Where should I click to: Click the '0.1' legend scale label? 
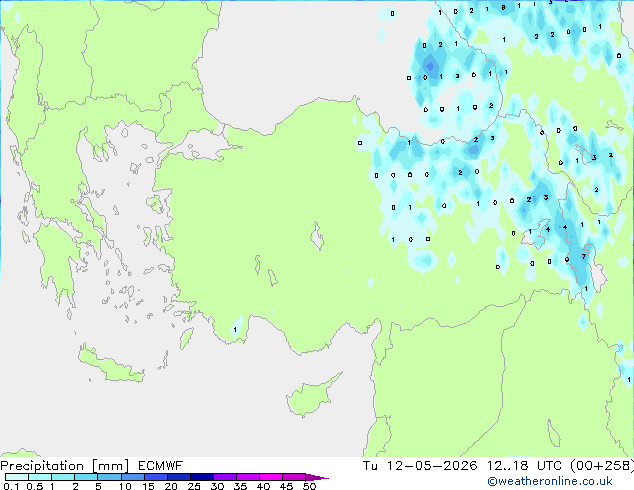[11, 486]
